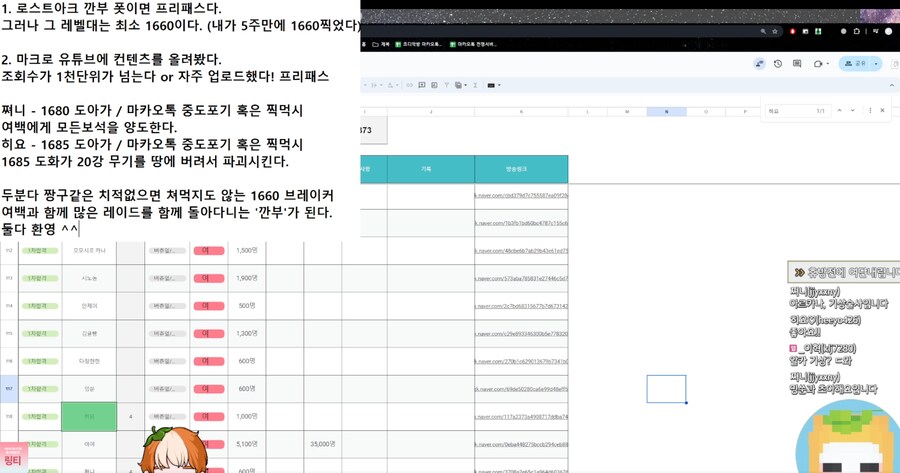Collapse the Sheets toolbar with the chevron
The image size is (900, 473).
pos(891,85)
